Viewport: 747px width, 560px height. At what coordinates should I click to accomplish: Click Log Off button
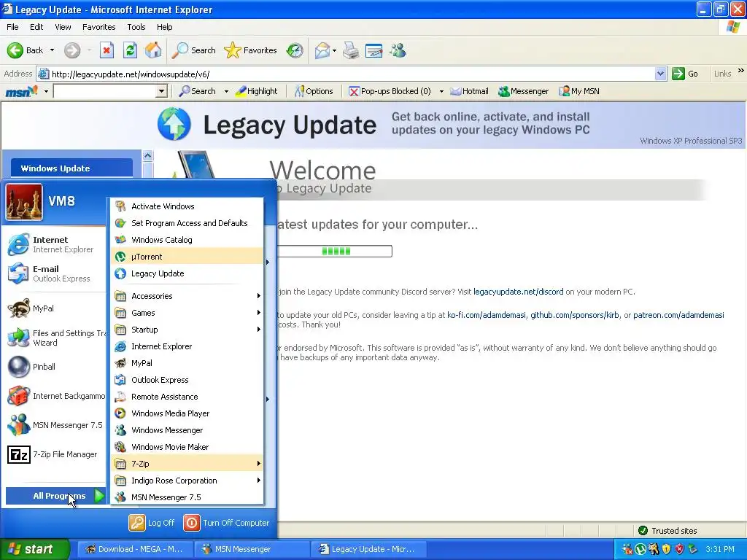(152, 523)
